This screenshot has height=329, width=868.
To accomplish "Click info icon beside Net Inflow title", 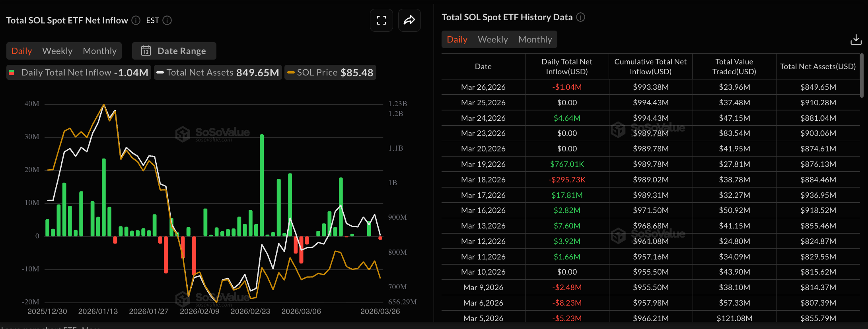I will [136, 20].
